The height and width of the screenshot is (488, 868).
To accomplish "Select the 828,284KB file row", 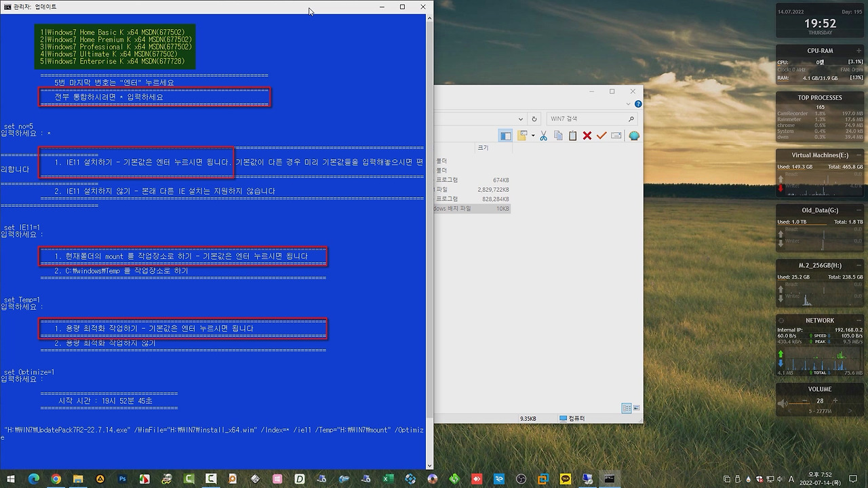I will click(473, 199).
